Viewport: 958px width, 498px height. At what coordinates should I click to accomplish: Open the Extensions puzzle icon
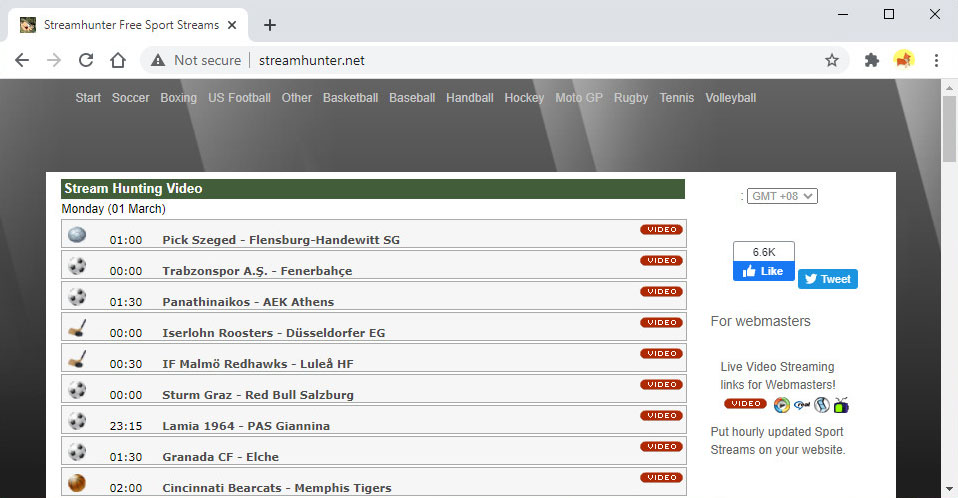click(x=872, y=60)
